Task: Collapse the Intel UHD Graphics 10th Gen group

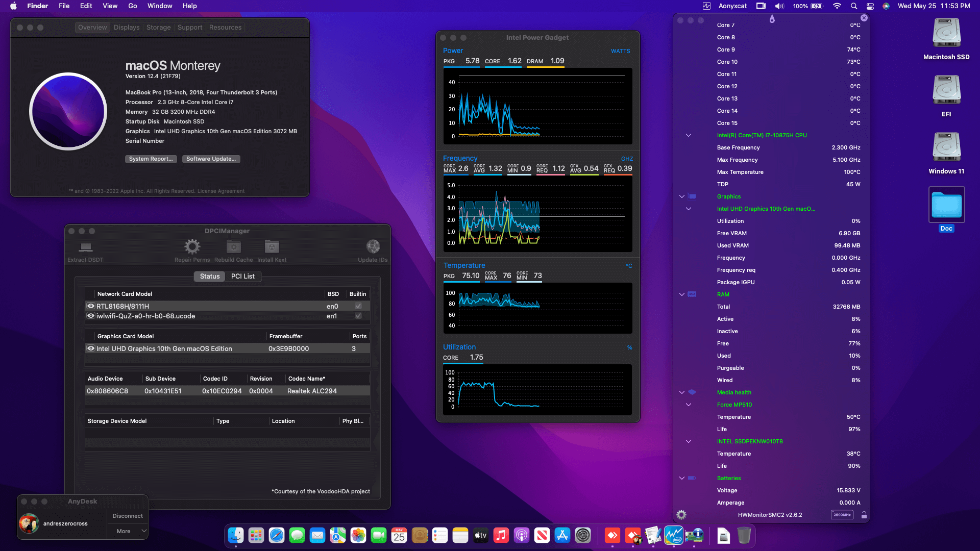Action: pyautogui.click(x=689, y=209)
